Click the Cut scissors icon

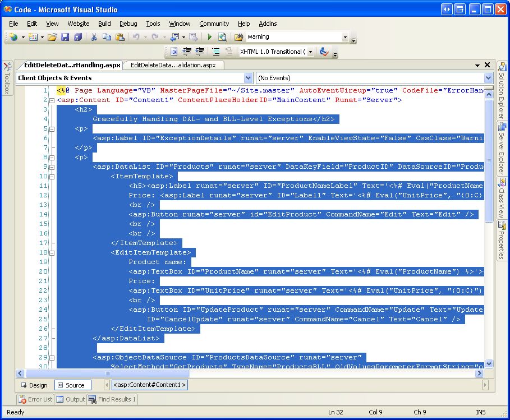[94, 37]
